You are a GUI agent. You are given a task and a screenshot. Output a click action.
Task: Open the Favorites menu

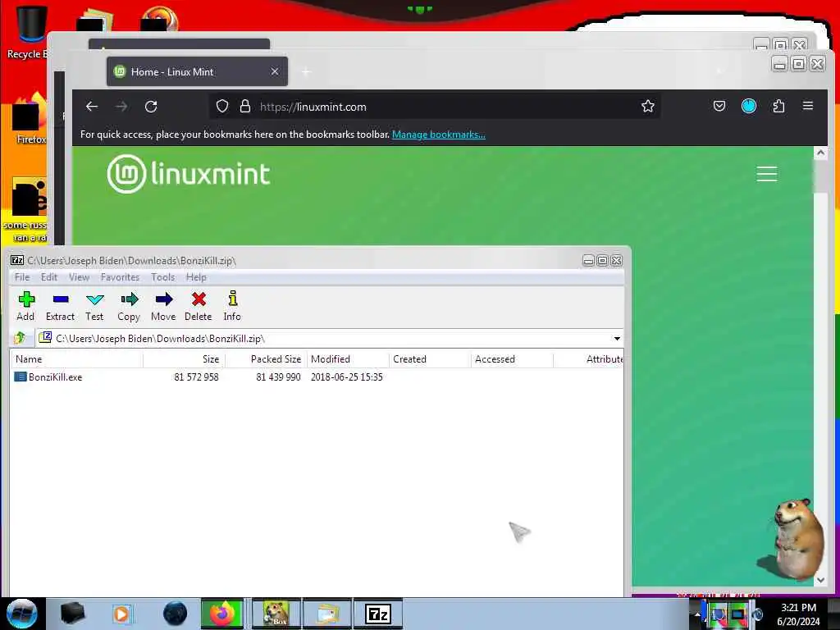pyautogui.click(x=120, y=277)
